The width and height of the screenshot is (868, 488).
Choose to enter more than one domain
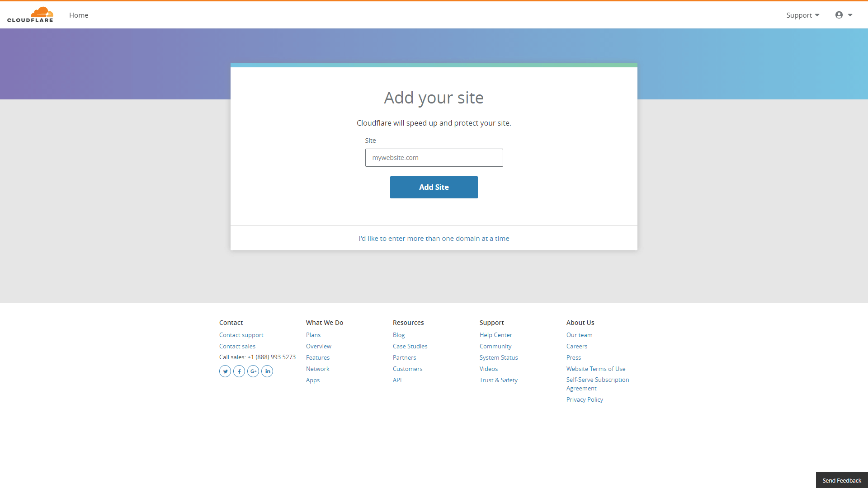point(434,239)
